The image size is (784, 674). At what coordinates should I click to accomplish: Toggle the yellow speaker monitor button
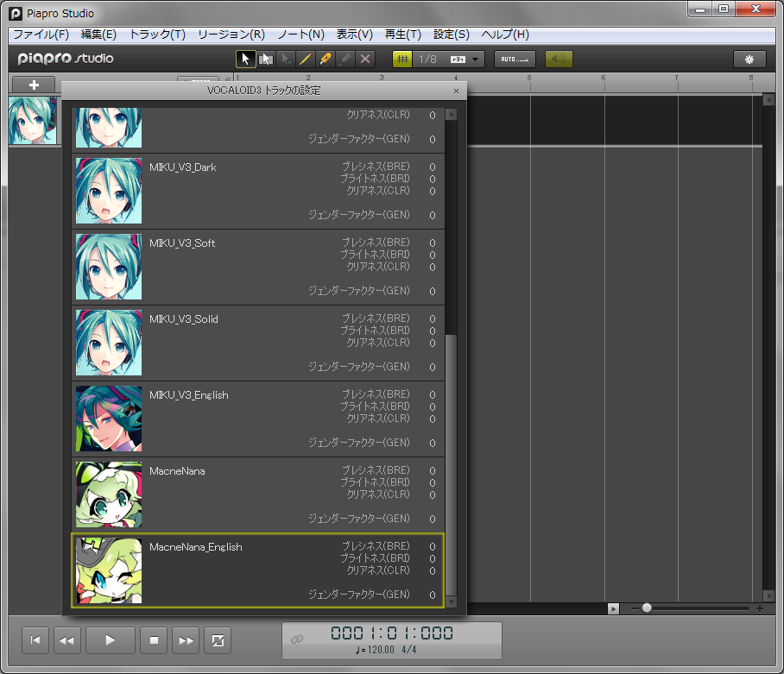tap(559, 59)
